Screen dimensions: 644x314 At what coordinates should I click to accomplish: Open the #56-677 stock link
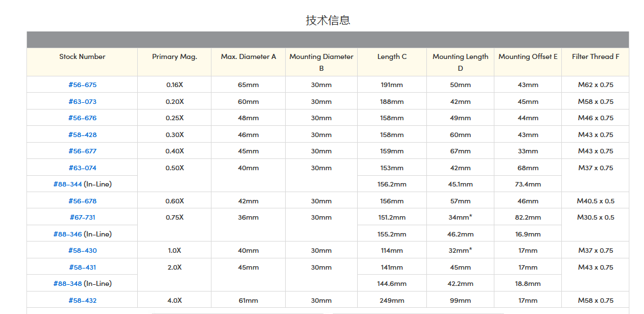pyautogui.click(x=82, y=151)
